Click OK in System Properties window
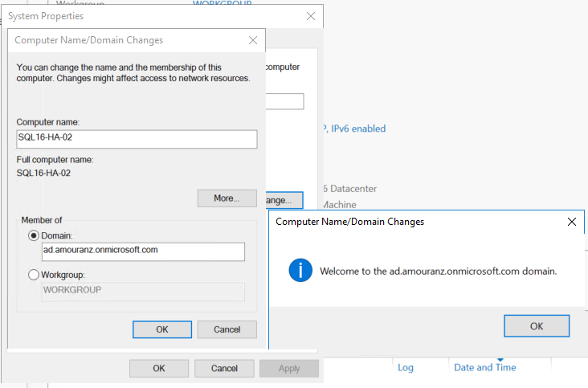The image size is (588, 388). point(159,369)
